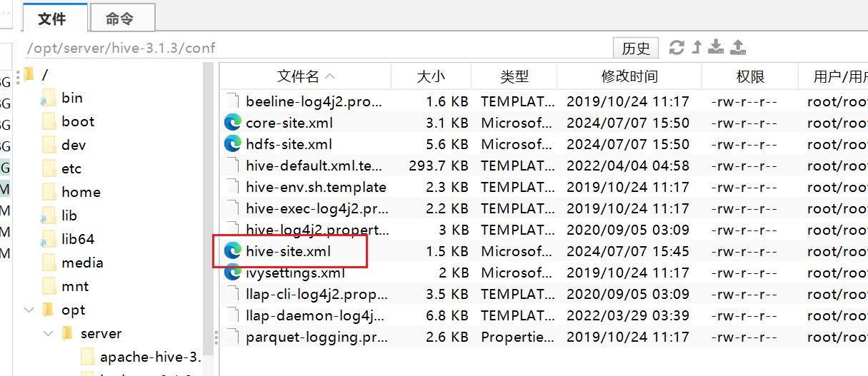Sort files by 权限 column
Viewport: 868px width, 376px height.
tap(749, 76)
